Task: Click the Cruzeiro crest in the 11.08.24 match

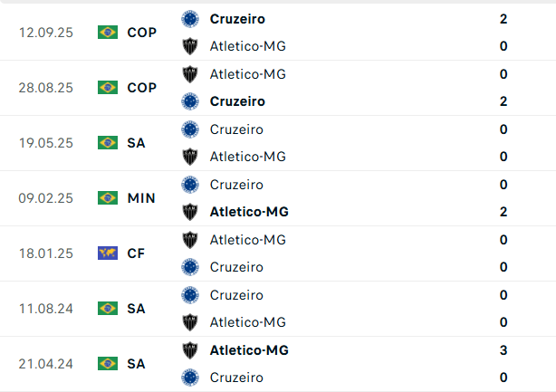Action: (190, 295)
